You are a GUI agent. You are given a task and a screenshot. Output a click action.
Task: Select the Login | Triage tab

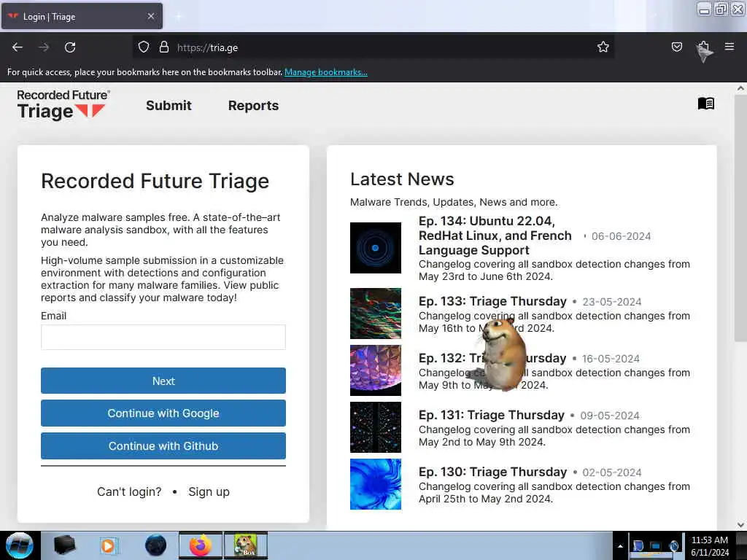82,16
